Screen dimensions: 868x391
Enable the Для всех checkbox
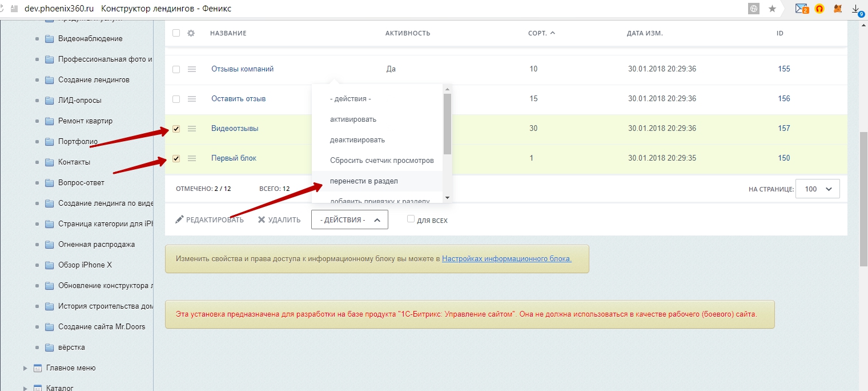click(x=411, y=219)
